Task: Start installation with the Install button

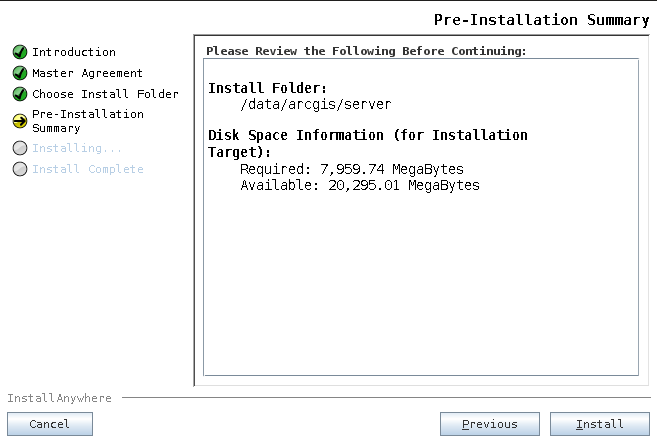Action: [x=600, y=424]
